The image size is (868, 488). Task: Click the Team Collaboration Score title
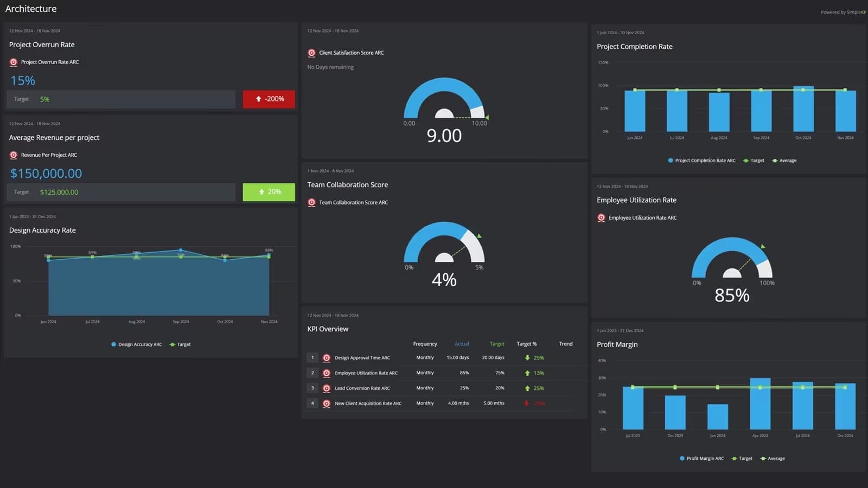(348, 185)
